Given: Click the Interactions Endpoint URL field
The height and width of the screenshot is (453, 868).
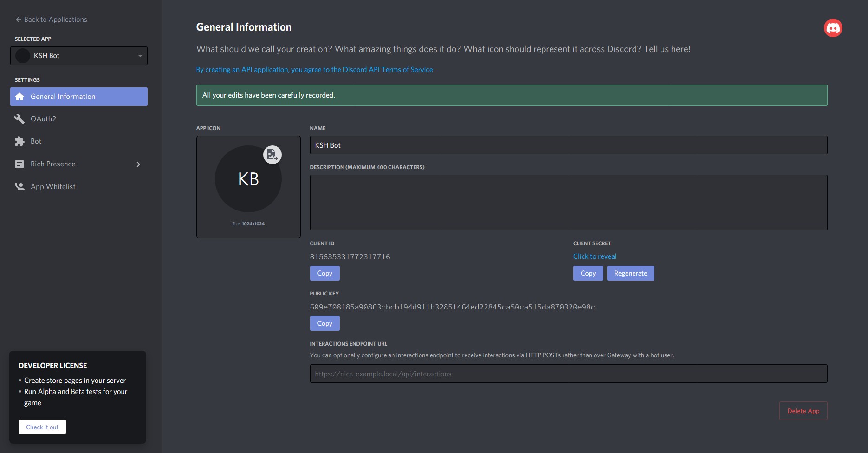Looking at the screenshot, I should pos(569,374).
